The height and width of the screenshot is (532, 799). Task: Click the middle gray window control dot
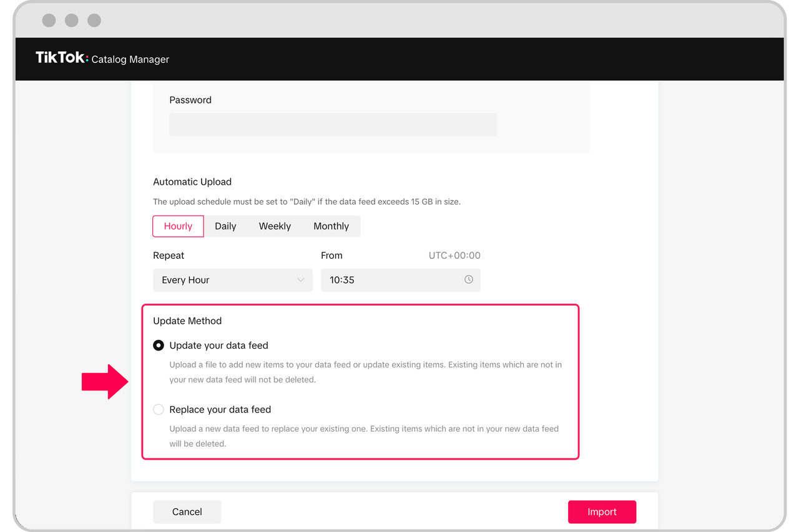coord(72,20)
